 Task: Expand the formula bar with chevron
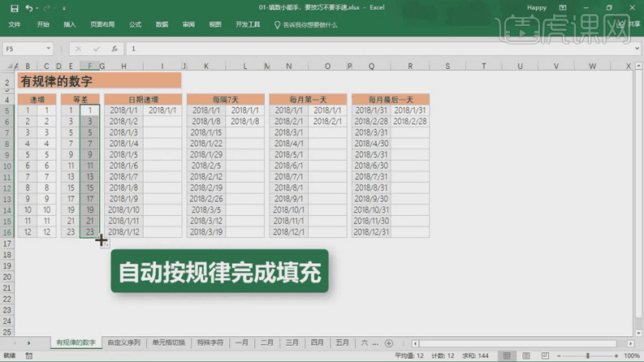pyautogui.click(x=637, y=49)
